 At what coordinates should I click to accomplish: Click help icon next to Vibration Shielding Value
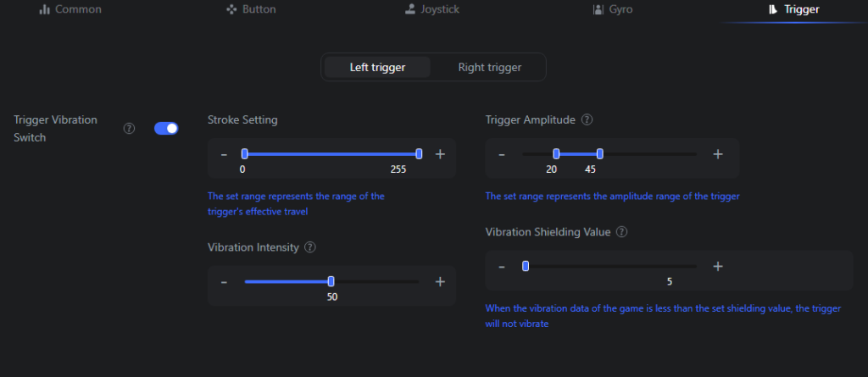pyautogui.click(x=621, y=231)
